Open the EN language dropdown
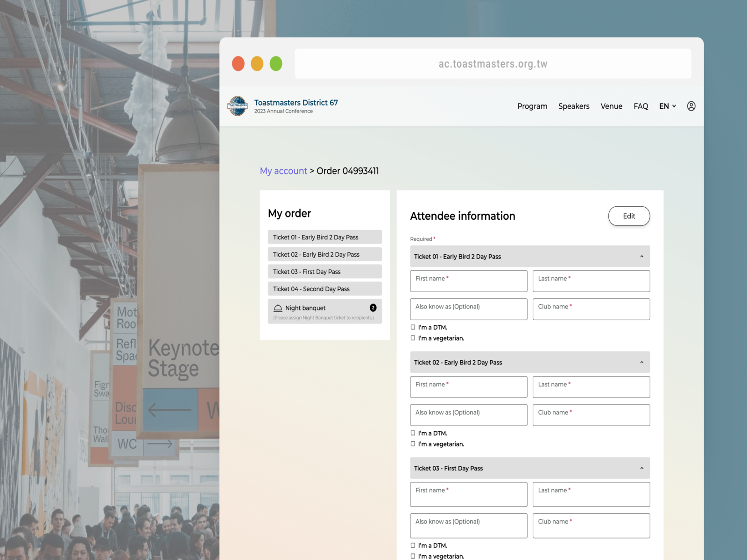The width and height of the screenshot is (747, 560). point(667,106)
